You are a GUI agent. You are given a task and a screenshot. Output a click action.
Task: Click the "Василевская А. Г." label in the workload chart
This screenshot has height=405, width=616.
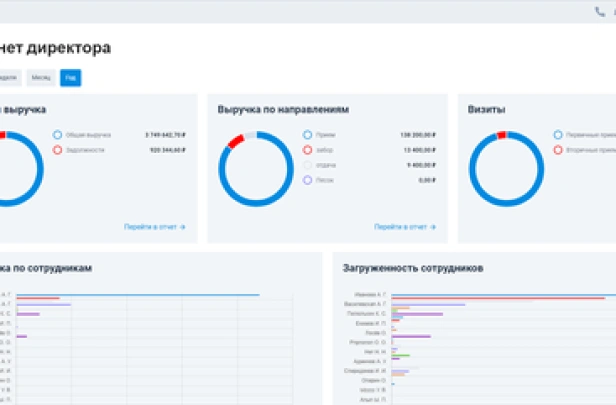pyautogui.click(x=366, y=305)
